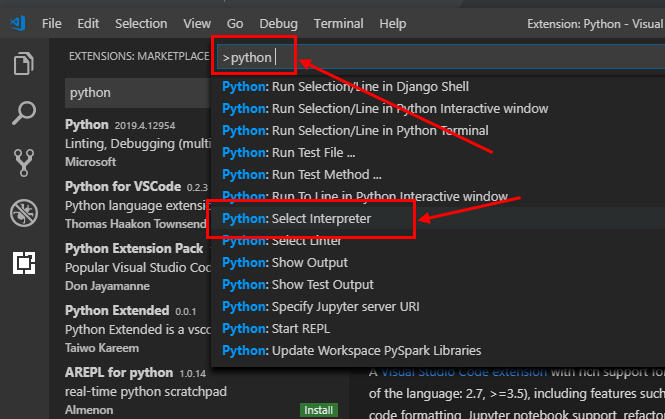Open the Edit menu

pos(88,24)
